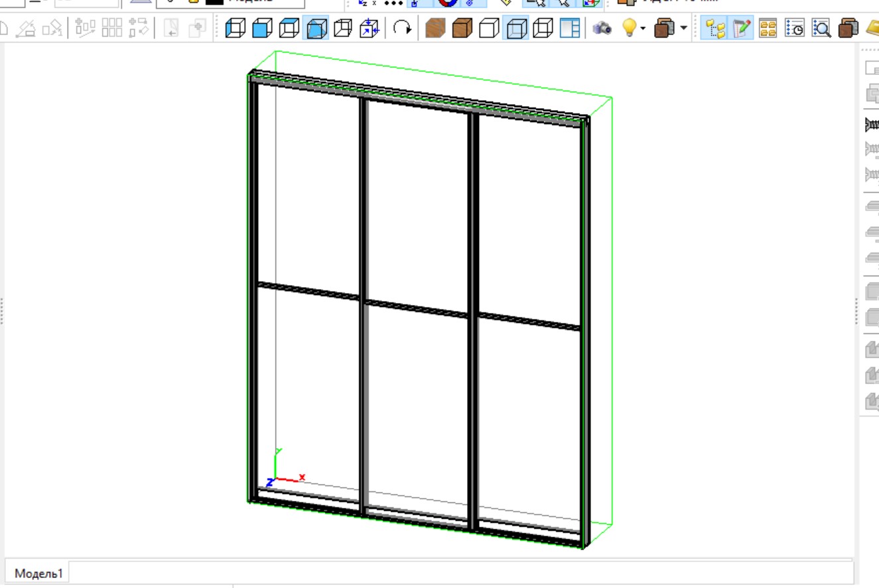Viewport: 879px width, 588px height.
Task: Click the orange panels layout icon
Action: 768,29
